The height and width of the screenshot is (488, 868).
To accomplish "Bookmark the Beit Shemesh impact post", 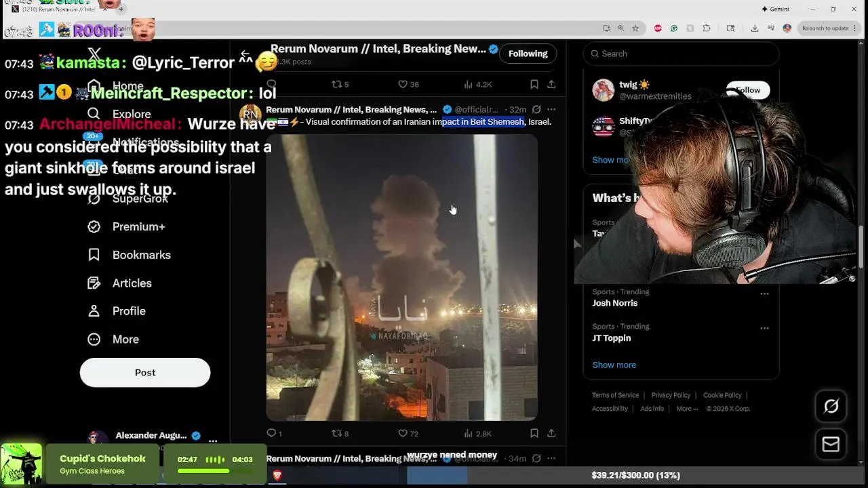I will (534, 433).
